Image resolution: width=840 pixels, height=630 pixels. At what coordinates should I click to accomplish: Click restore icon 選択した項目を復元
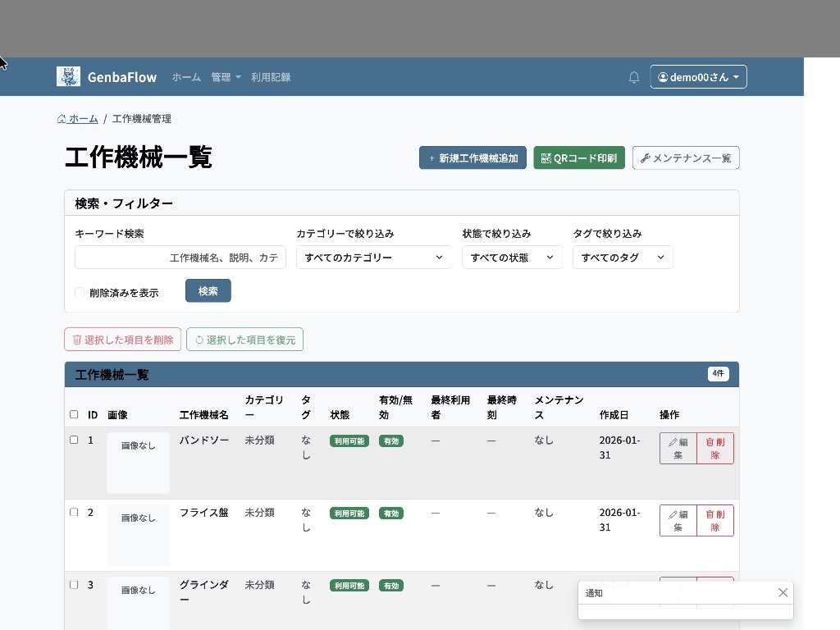[244, 340]
